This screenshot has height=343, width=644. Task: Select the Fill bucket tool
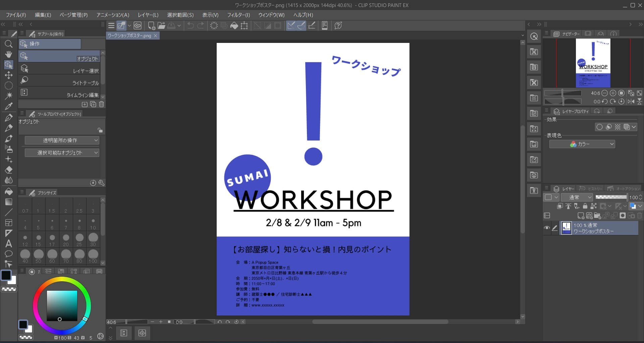pos(9,191)
